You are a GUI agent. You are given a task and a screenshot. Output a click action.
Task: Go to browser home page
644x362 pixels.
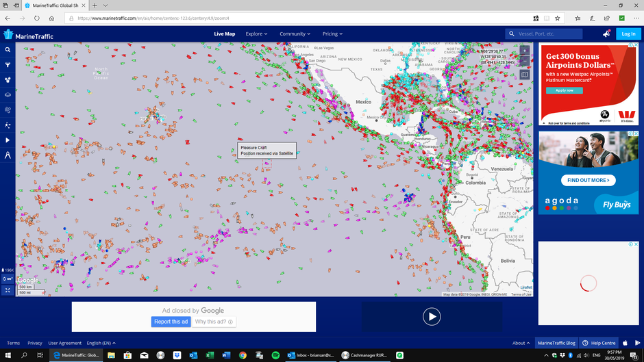pos(52,18)
